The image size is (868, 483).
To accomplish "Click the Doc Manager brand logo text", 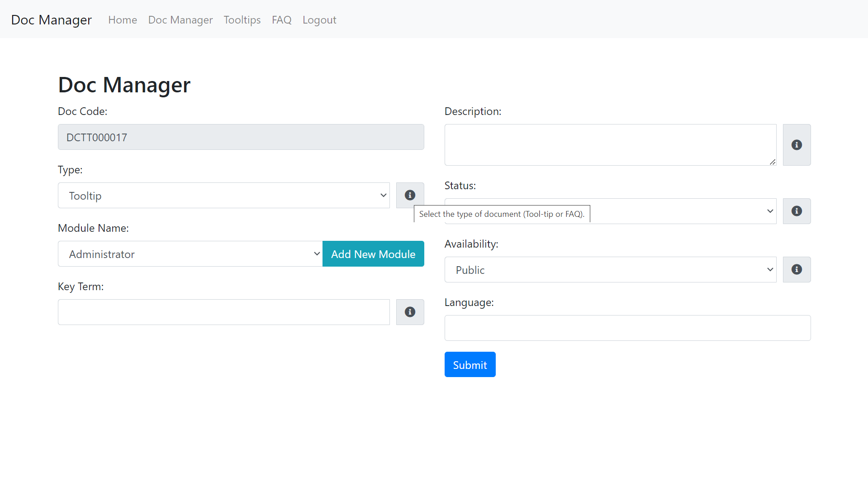I will pos(52,20).
